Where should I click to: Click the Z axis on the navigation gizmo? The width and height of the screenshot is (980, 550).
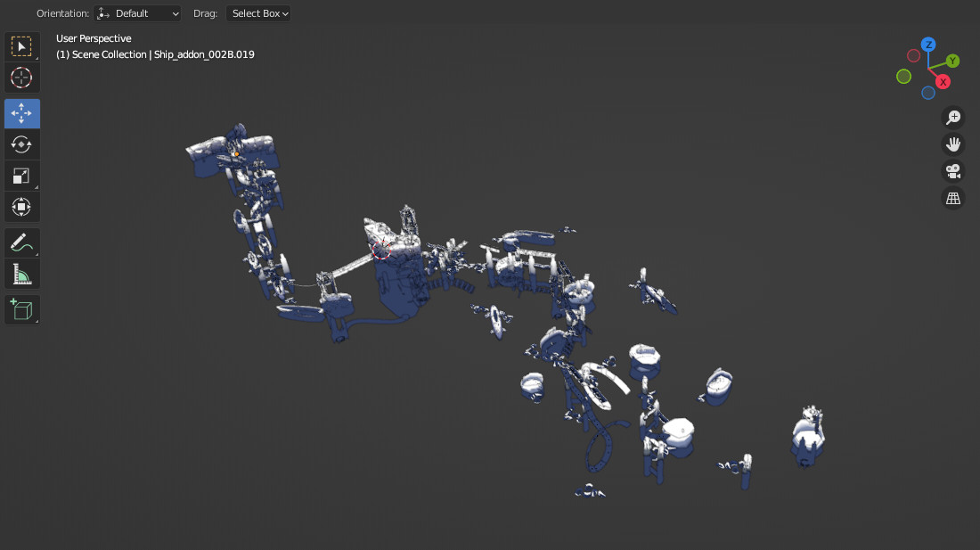(x=928, y=44)
